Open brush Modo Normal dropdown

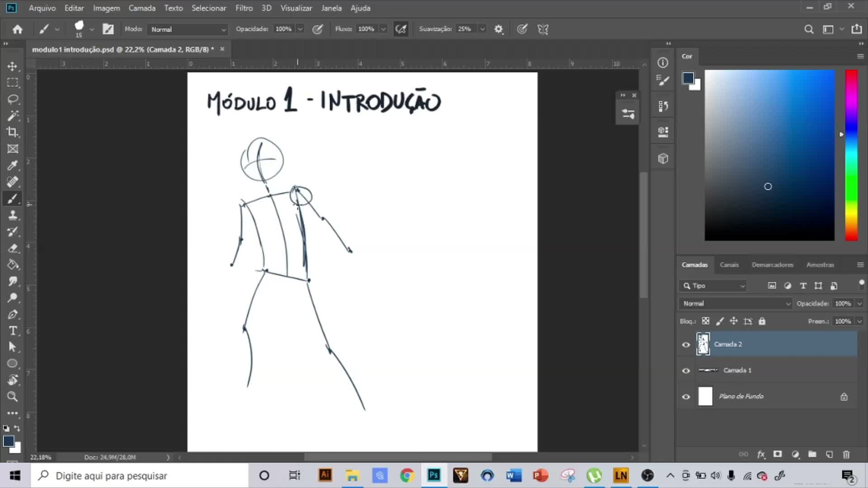[x=188, y=29]
